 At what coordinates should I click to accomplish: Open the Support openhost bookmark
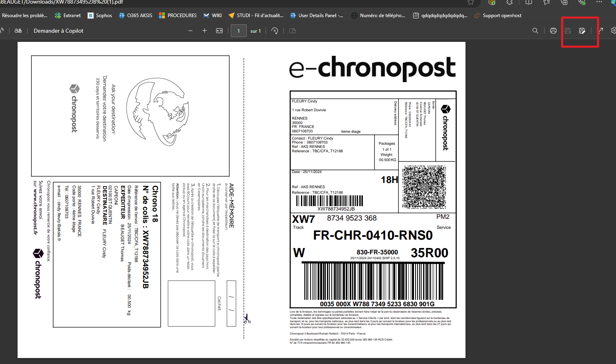498,16
